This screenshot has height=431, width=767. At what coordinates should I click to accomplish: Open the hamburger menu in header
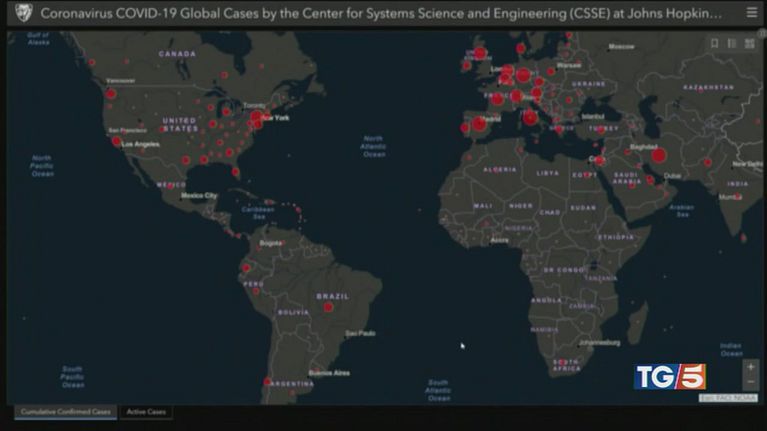[751, 13]
